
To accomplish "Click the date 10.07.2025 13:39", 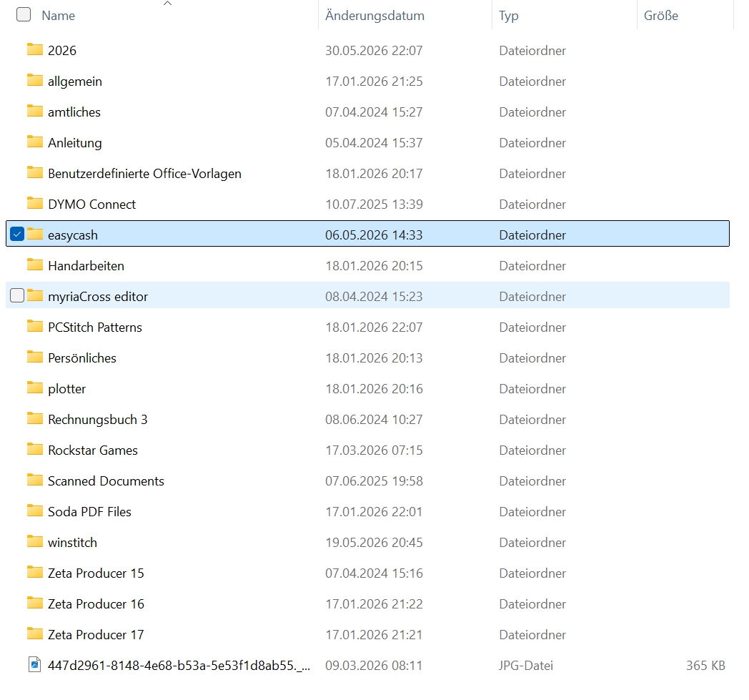I will (374, 204).
